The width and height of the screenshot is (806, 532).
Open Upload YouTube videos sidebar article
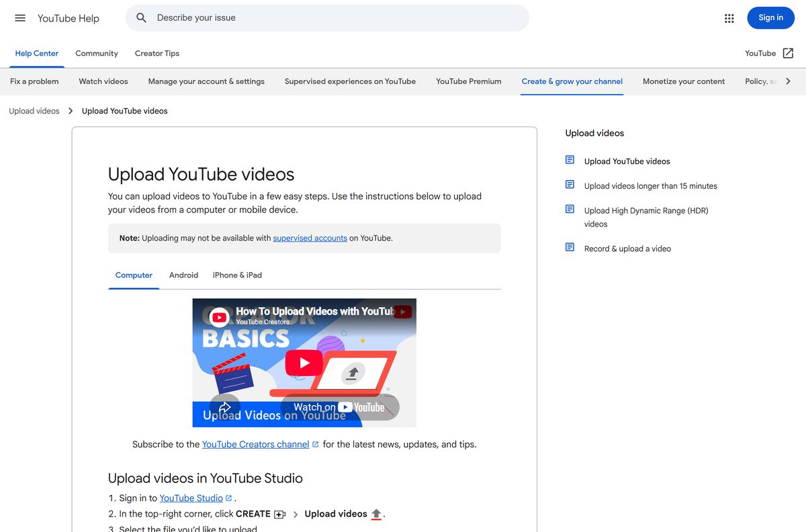tap(627, 161)
